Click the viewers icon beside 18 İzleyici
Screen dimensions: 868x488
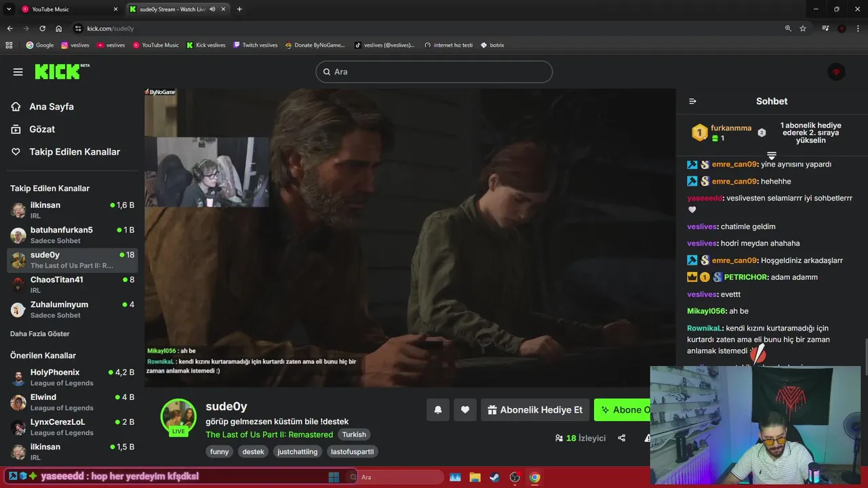pos(559,438)
